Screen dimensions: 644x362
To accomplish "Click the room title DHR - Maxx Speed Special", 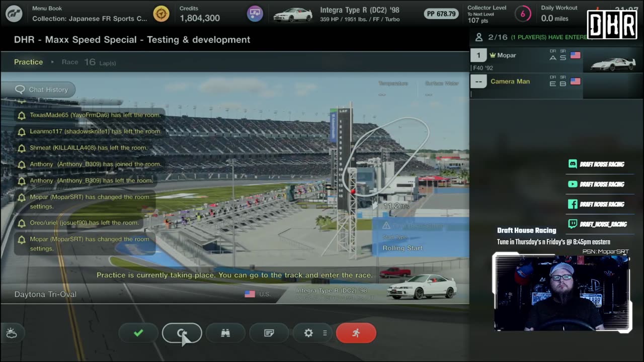I will pyautogui.click(x=132, y=39).
